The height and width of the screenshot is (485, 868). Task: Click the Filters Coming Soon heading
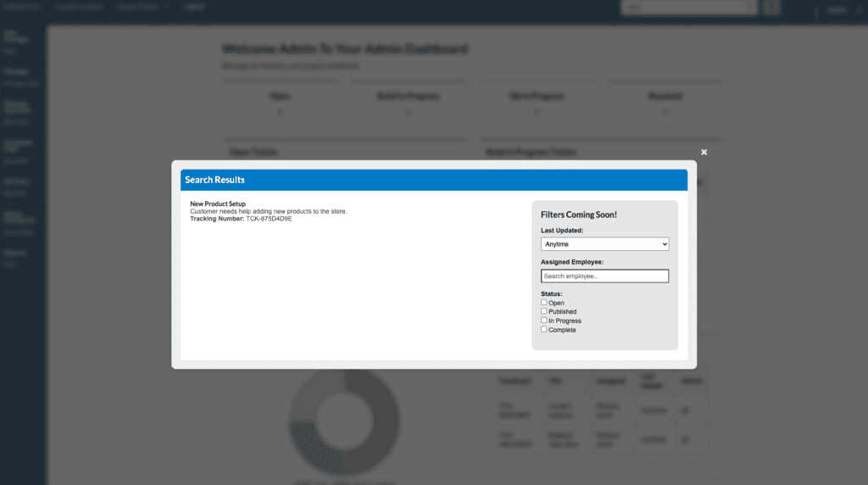pyautogui.click(x=579, y=215)
